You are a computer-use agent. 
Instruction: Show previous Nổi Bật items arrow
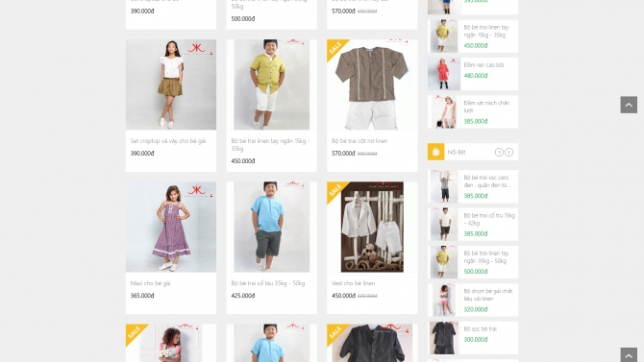click(499, 153)
